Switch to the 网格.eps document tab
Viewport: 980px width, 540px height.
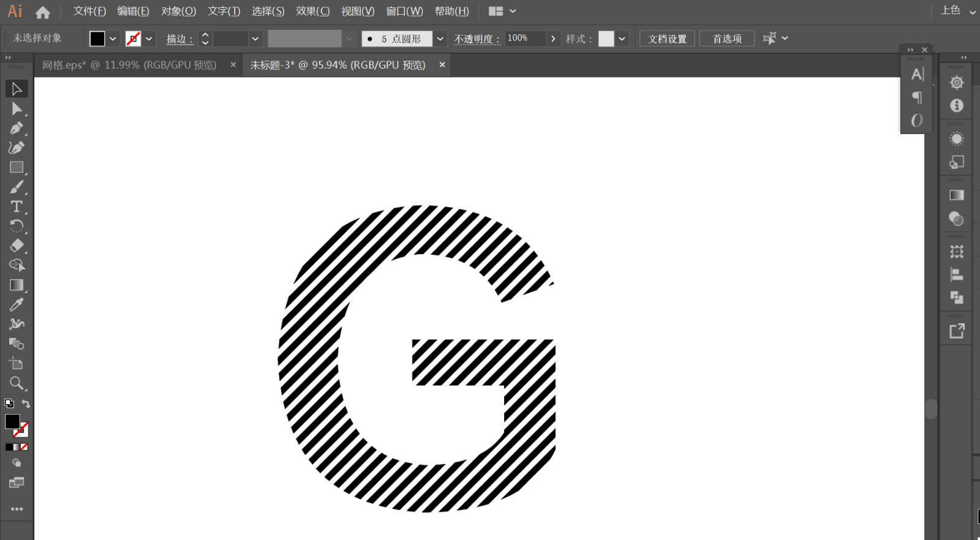coord(129,65)
